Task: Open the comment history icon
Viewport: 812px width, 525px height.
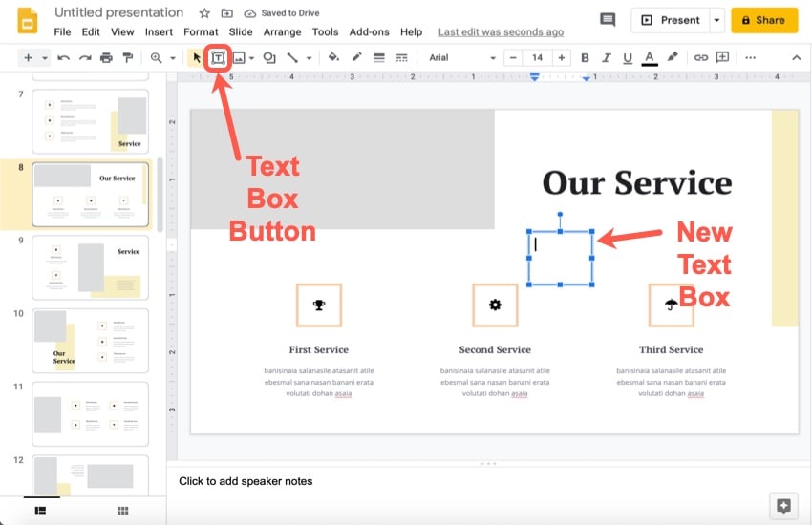Action: (x=607, y=20)
